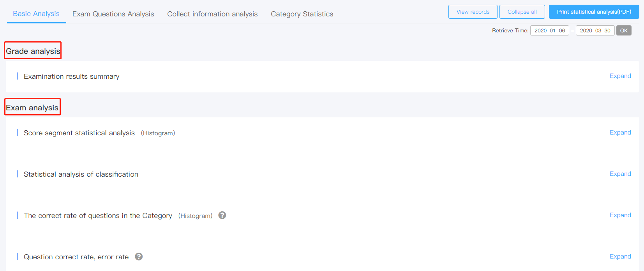This screenshot has height=271, width=644.
Task: Switch to Basic Analysis tab
Action: point(36,14)
